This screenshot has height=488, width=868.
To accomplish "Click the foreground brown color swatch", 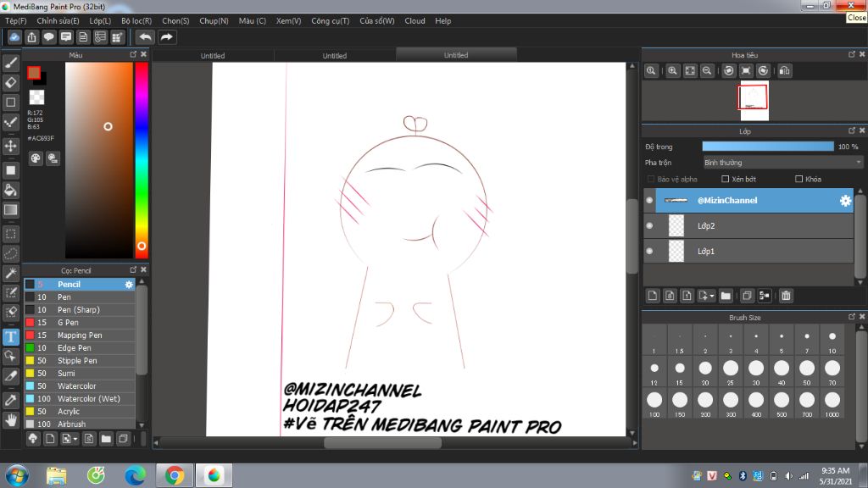I will pos(34,73).
